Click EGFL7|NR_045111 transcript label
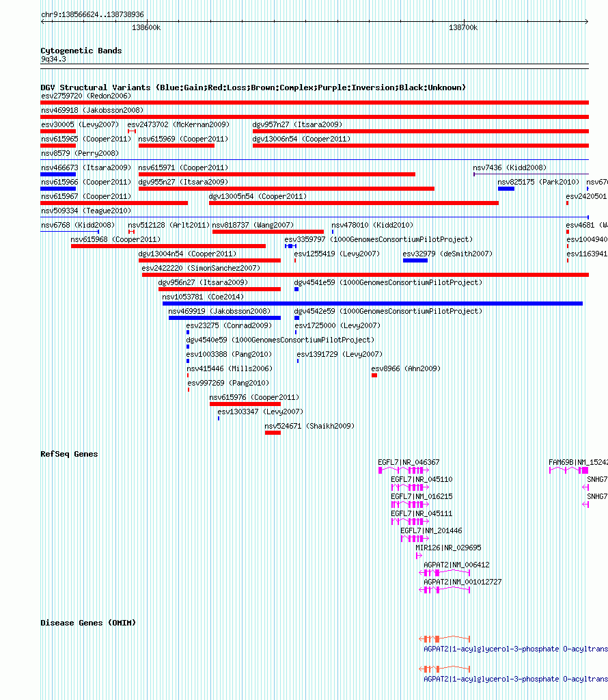Viewport: 608px width, 700px height. [422, 513]
